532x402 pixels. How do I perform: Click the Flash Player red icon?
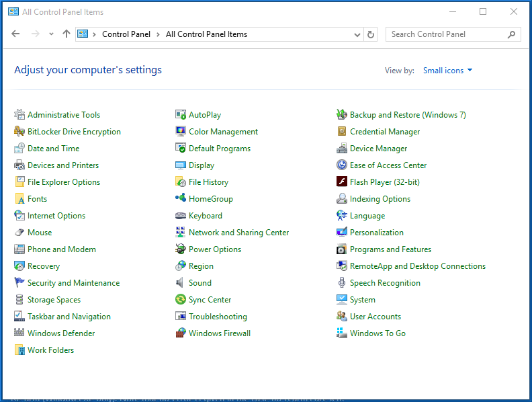[x=342, y=182]
